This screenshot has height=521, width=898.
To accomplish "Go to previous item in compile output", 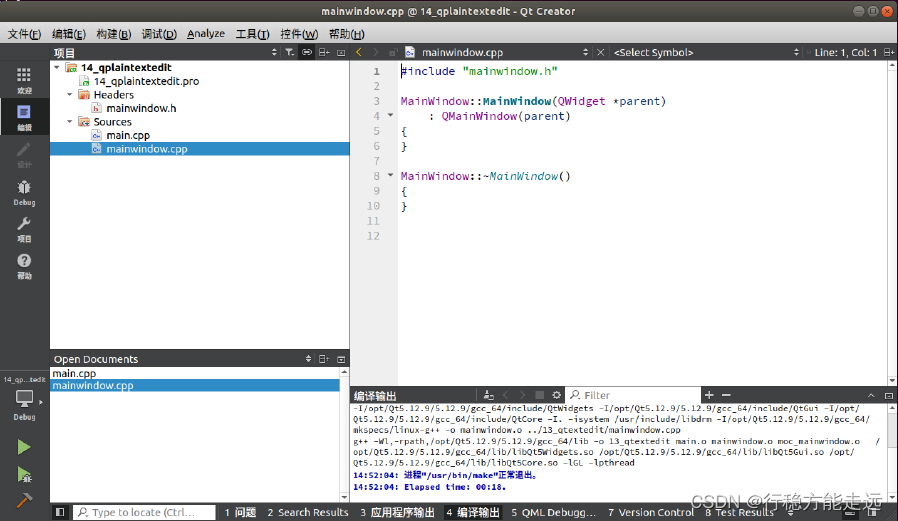I will 505,395.
